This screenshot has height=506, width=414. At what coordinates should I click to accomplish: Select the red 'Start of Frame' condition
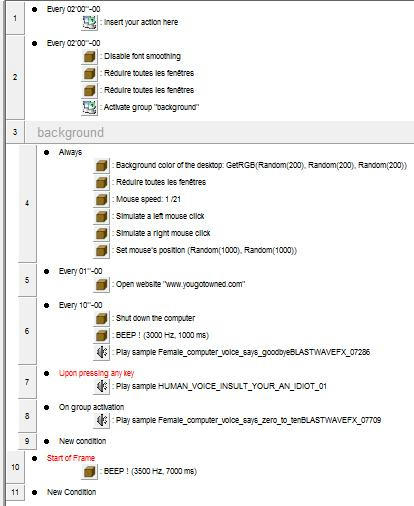(71, 458)
